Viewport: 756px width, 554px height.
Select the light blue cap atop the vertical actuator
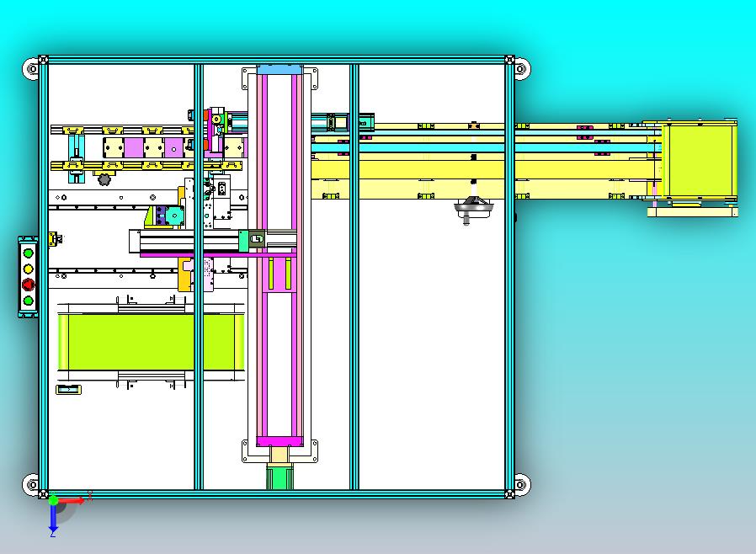(280, 69)
